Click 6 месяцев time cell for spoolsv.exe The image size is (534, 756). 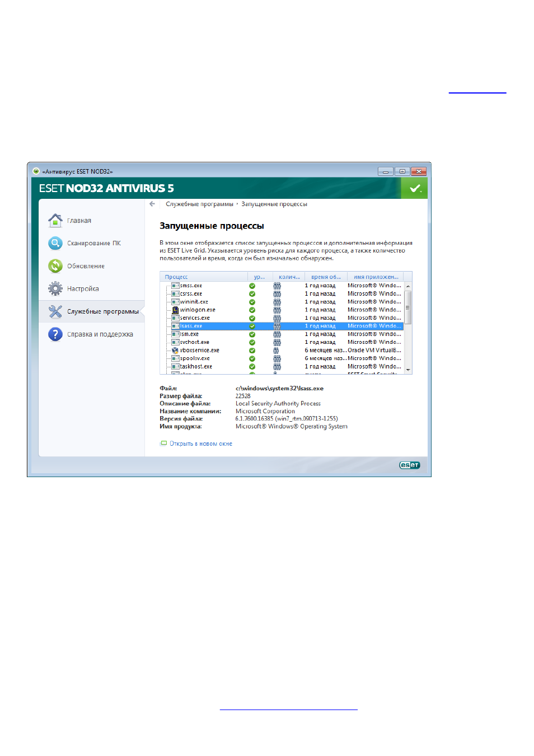click(x=326, y=358)
